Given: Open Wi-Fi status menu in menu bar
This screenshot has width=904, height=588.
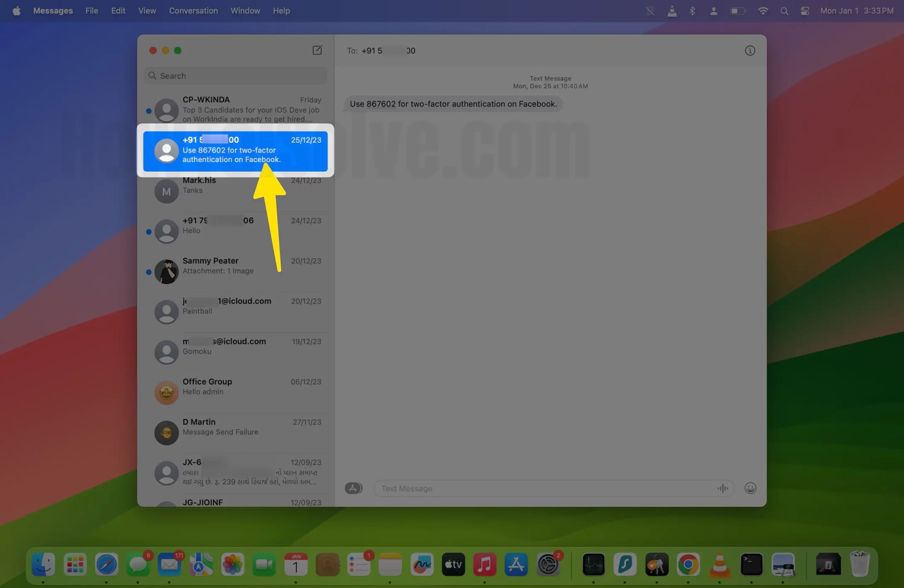Looking at the screenshot, I should click(763, 11).
